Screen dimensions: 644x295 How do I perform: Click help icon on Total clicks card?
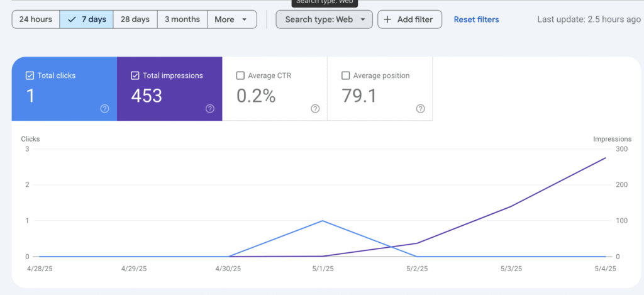tap(104, 109)
